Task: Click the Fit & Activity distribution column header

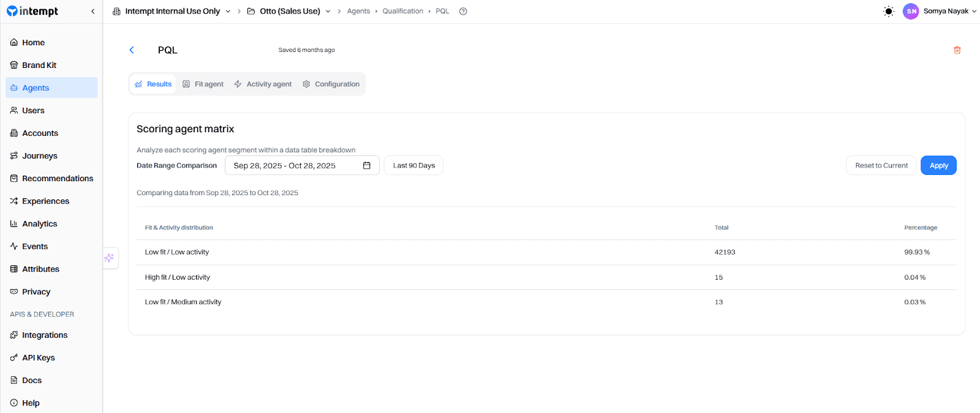Action: pos(179,228)
